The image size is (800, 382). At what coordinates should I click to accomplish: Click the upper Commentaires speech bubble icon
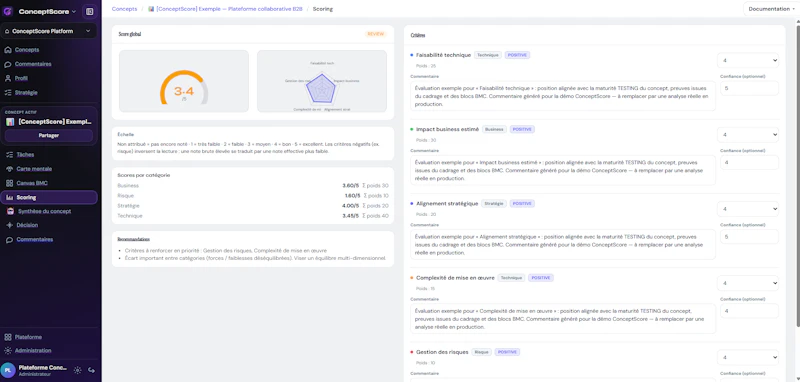8,64
